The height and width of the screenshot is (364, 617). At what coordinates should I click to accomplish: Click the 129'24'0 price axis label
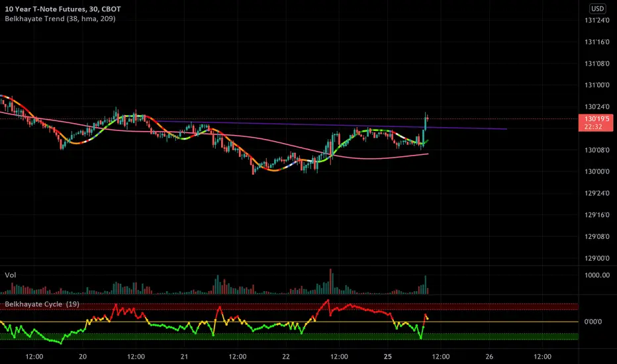pyautogui.click(x=597, y=193)
